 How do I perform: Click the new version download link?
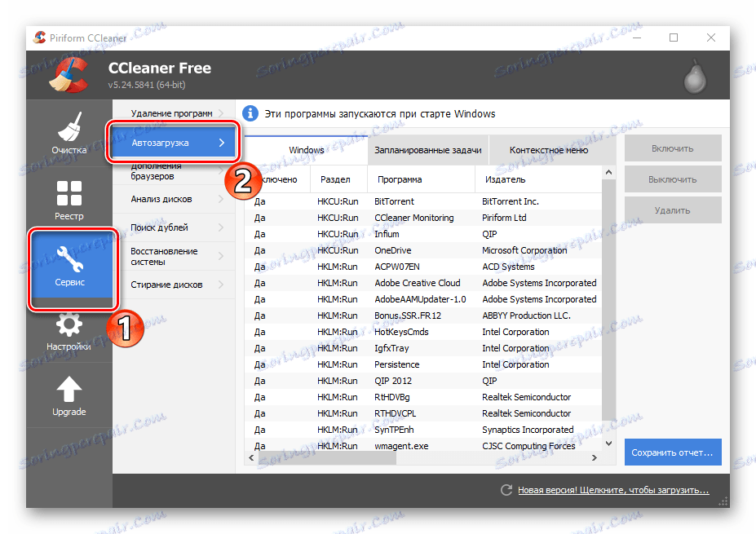click(613, 490)
